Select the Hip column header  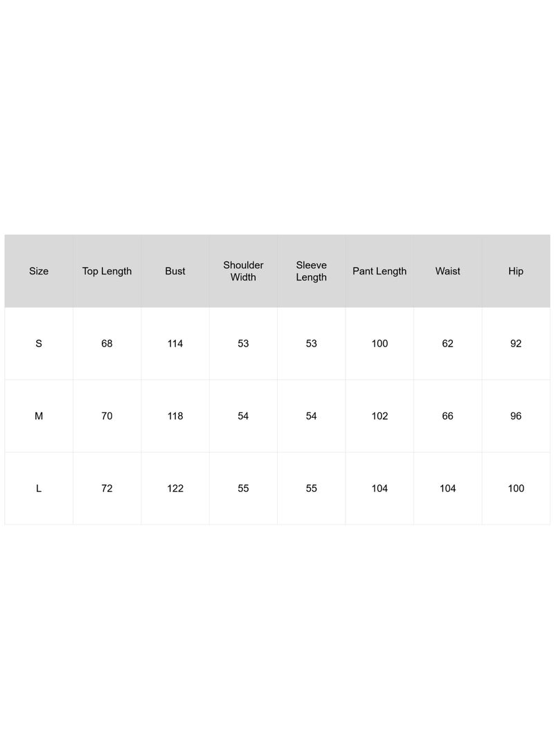516,271
